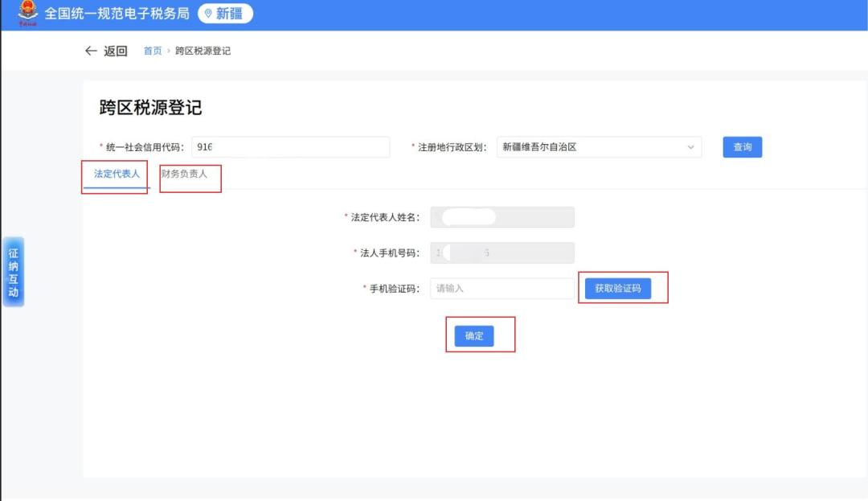Open the 征纳互动 side panel
This screenshot has width=868, height=501.
tap(14, 272)
